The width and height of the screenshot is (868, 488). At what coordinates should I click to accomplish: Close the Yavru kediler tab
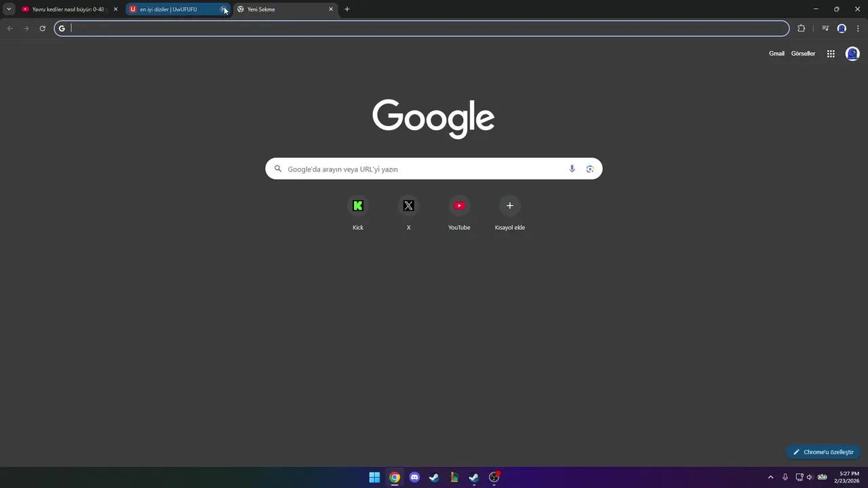pos(115,9)
